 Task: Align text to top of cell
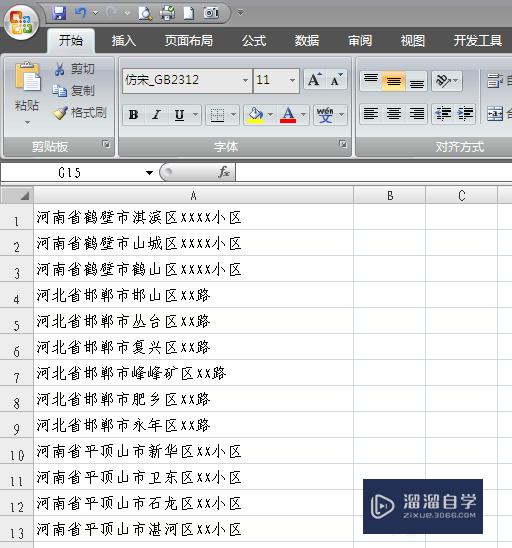371,81
